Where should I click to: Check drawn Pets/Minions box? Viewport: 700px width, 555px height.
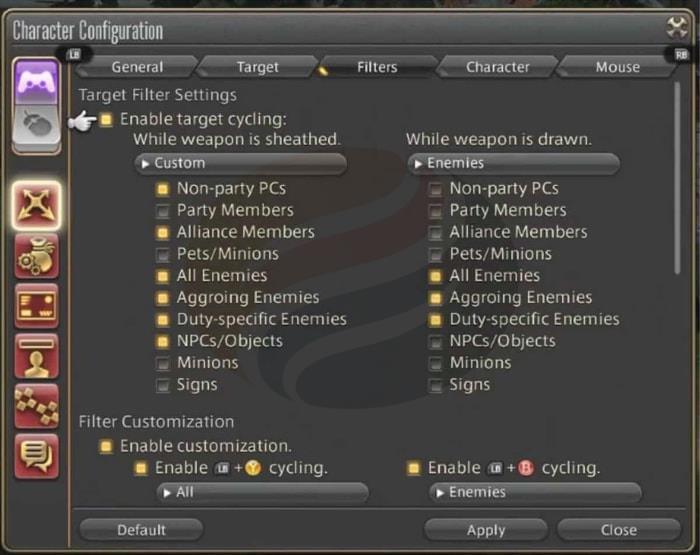435,255
